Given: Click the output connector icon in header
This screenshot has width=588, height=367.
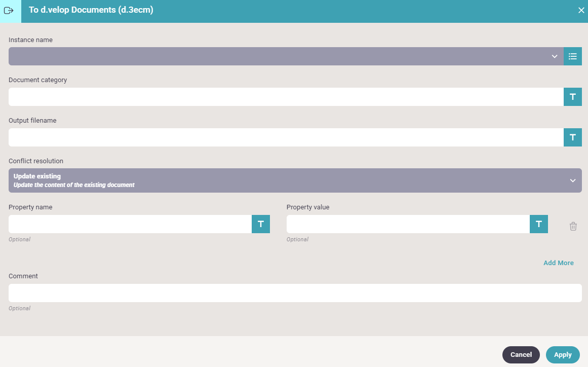Looking at the screenshot, I should (x=9, y=11).
